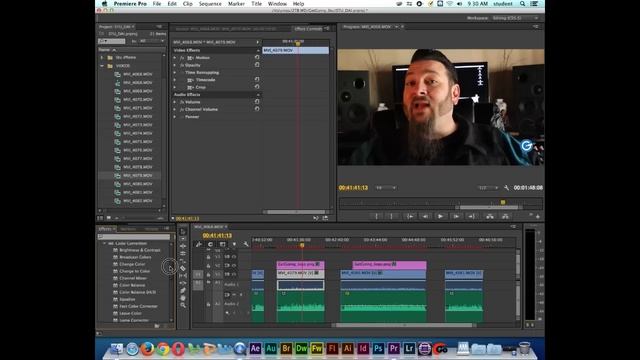The width and height of the screenshot is (640, 360).
Task: Open the Sequence menu
Action: 210,4
